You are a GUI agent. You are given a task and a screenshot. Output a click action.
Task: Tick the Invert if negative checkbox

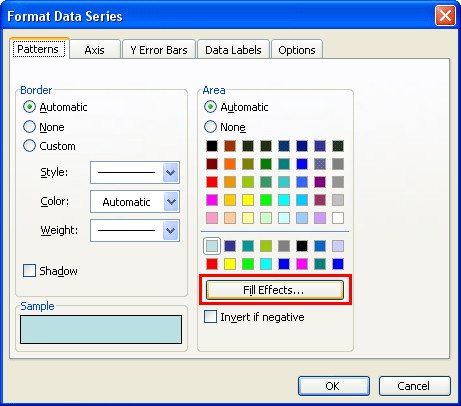pos(210,316)
